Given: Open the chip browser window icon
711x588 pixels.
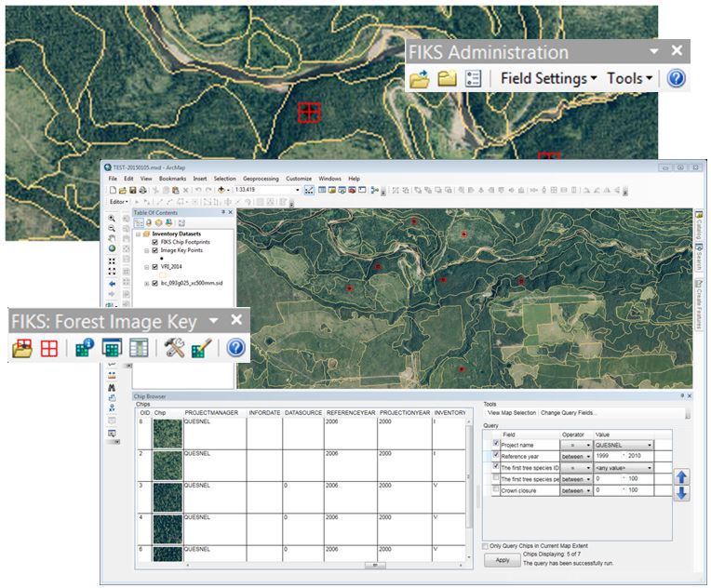Looking at the screenshot, I should [112, 348].
